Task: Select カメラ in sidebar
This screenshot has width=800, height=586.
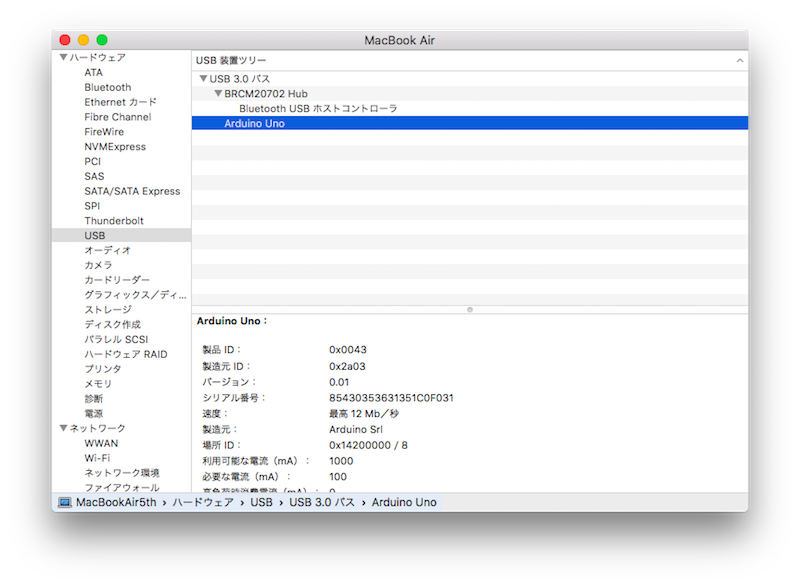Action: (98, 265)
